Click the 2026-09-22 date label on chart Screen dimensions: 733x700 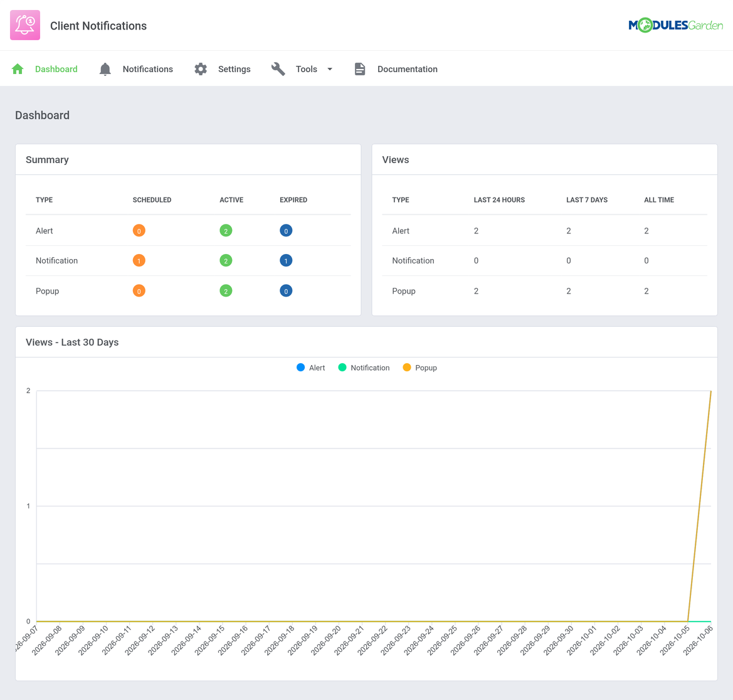pos(372,640)
